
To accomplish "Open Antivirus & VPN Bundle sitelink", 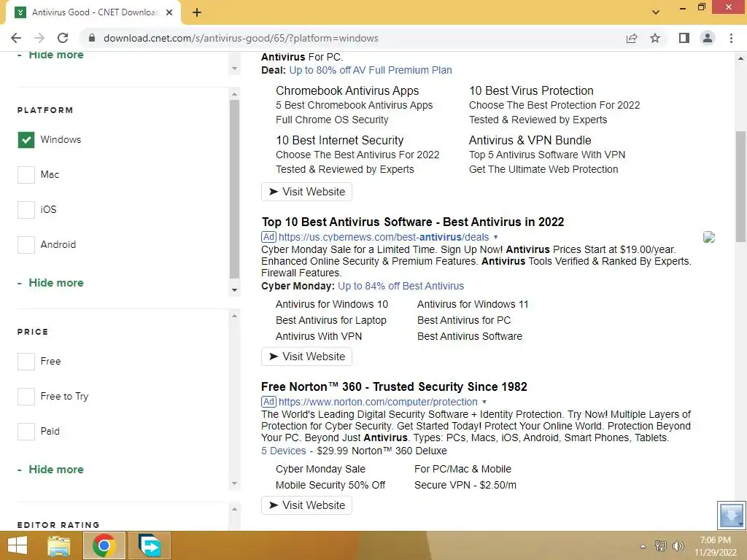I will coord(530,140).
